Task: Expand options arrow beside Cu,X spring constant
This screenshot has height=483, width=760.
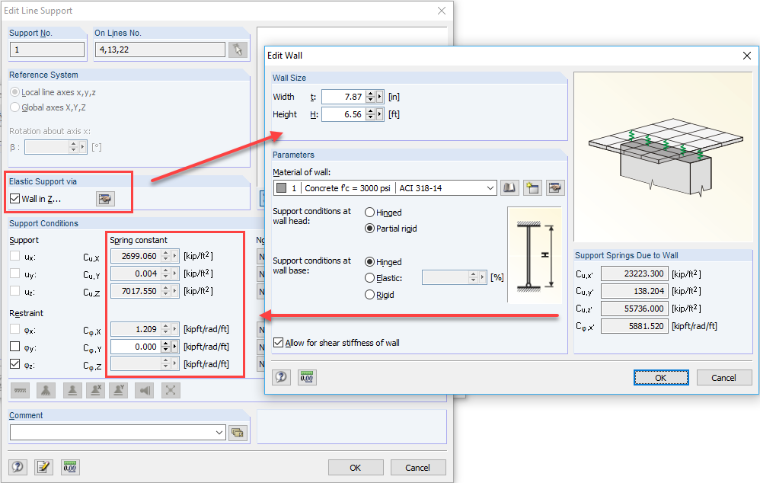Action: [174, 256]
